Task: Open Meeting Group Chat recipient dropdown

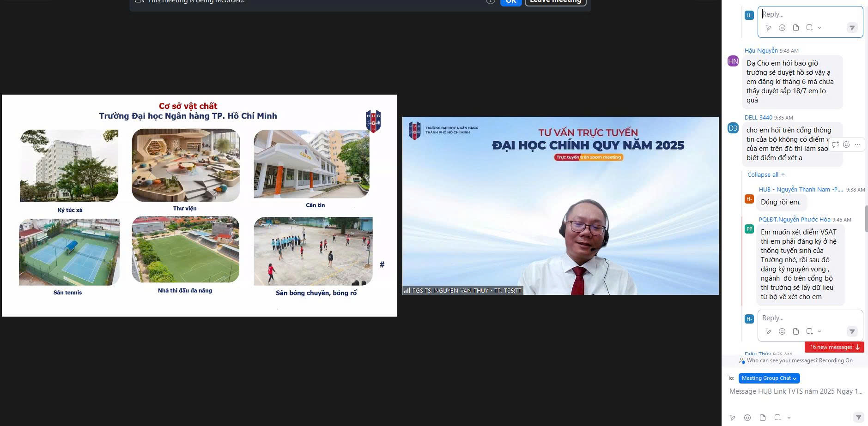Action: point(769,378)
